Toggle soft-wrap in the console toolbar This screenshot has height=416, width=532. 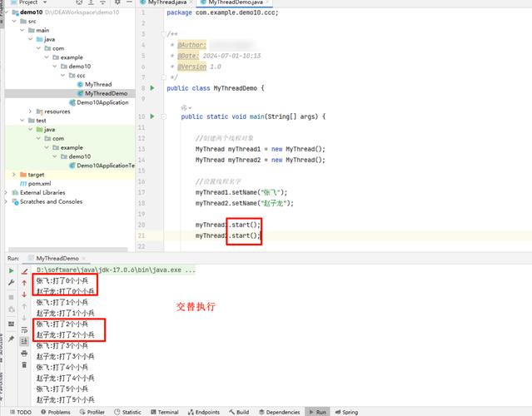(24, 329)
